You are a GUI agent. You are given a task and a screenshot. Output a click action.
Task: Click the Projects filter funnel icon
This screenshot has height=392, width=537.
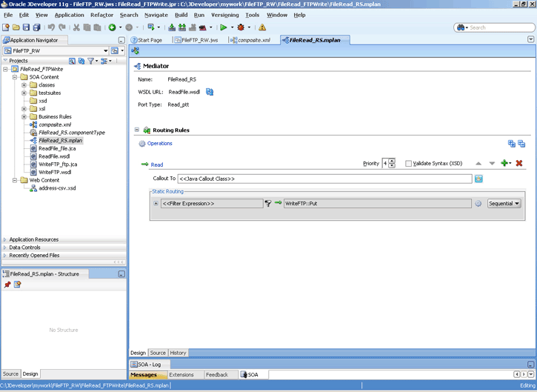pos(90,61)
